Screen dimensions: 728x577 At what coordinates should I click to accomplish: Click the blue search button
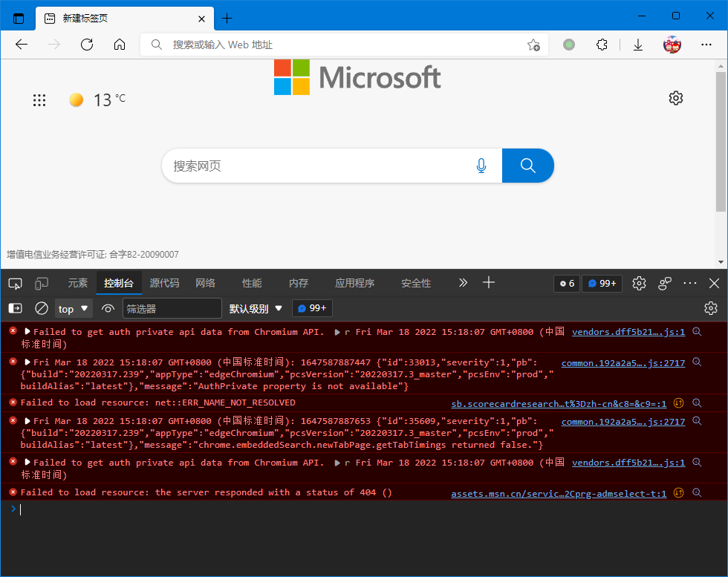[528, 166]
